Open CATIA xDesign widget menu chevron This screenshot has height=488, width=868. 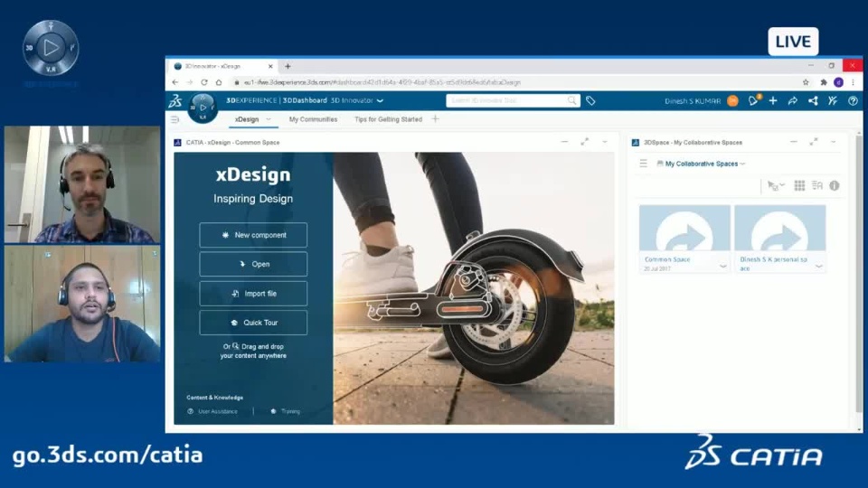tap(605, 142)
